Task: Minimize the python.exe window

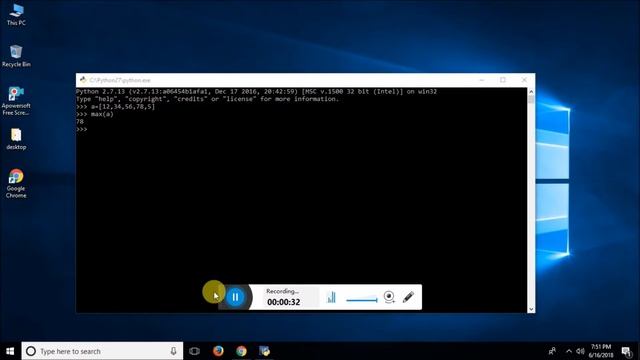Action: tap(482, 80)
